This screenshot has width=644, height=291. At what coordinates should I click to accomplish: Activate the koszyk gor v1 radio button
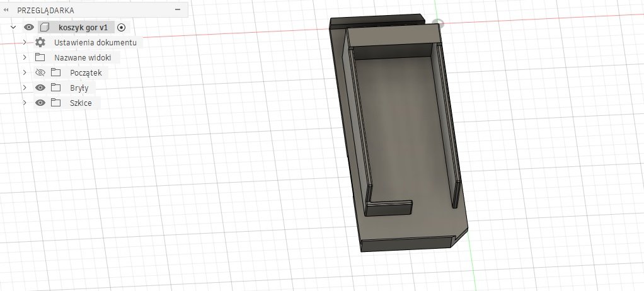(122, 27)
